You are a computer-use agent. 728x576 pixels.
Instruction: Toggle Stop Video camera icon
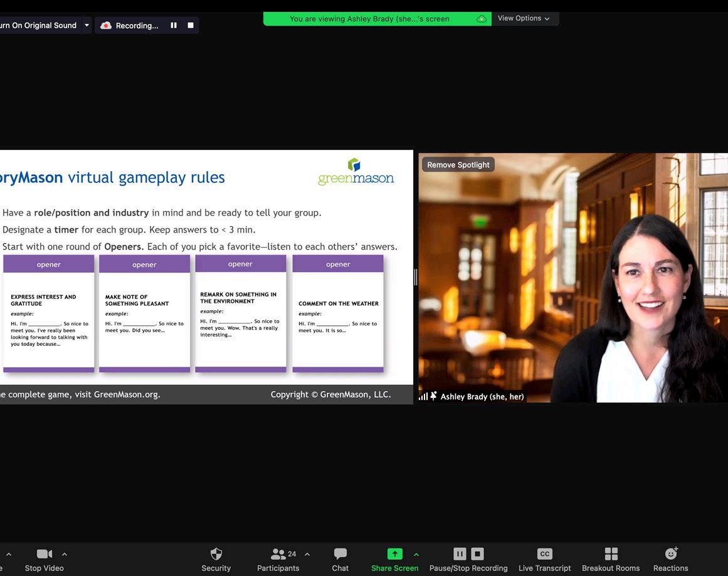click(44, 553)
